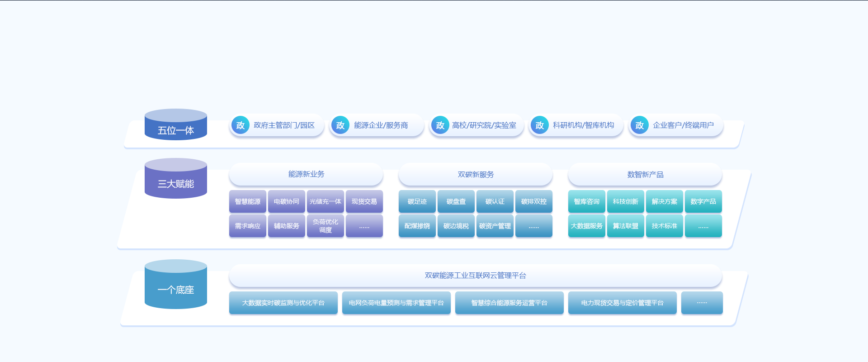Click the 数字产品 tile
The width and height of the screenshot is (868, 362).
(x=703, y=201)
